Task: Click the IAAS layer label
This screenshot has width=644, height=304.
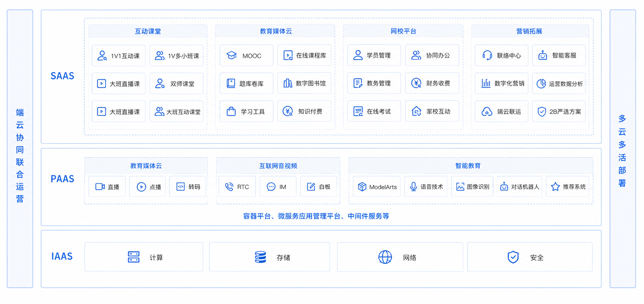Action: pos(62,256)
